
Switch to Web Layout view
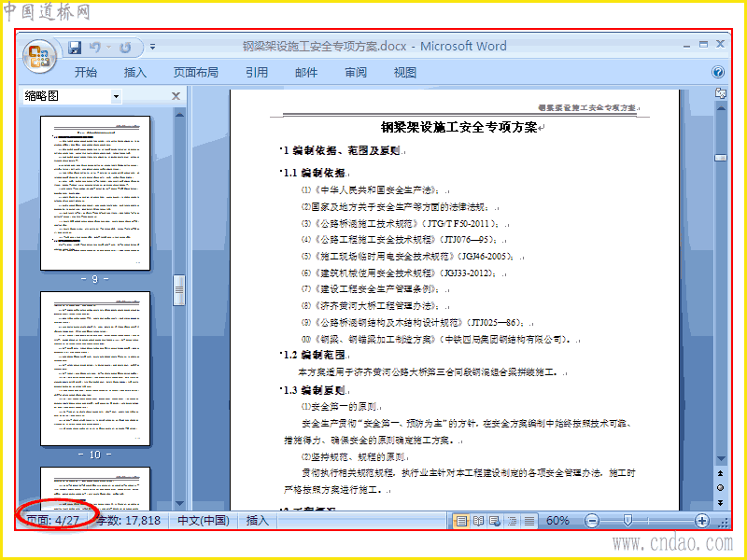(x=495, y=521)
